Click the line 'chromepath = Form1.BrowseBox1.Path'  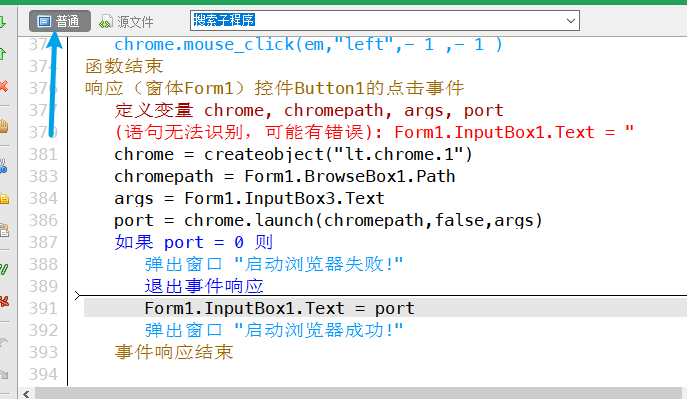284,176
